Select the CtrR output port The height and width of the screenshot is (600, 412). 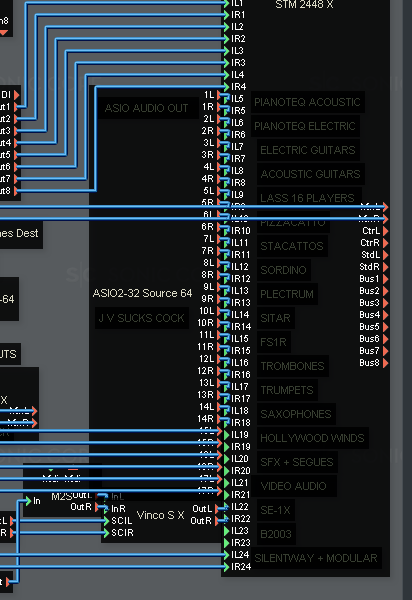386,243
